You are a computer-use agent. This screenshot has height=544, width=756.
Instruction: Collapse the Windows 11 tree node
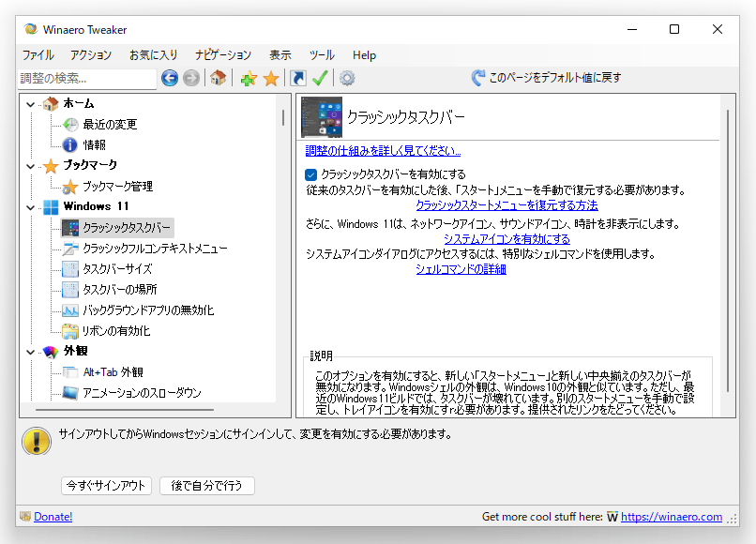pos(30,207)
